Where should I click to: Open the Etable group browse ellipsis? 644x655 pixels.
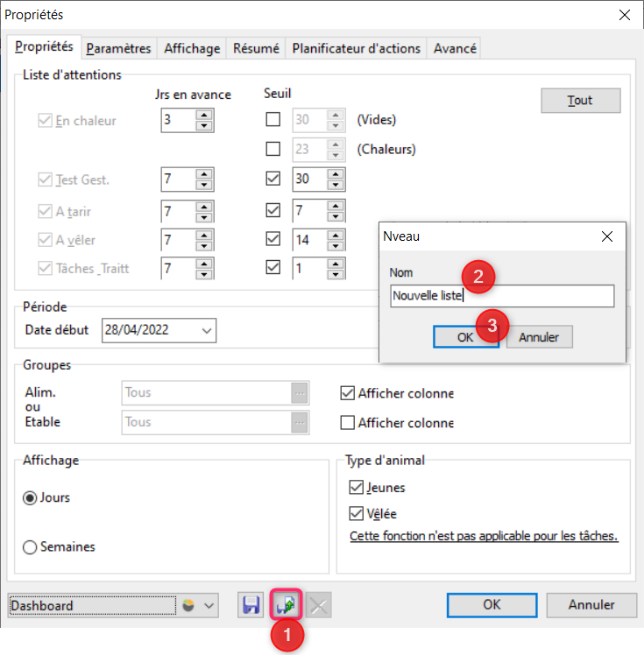click(x=300, y=423)
